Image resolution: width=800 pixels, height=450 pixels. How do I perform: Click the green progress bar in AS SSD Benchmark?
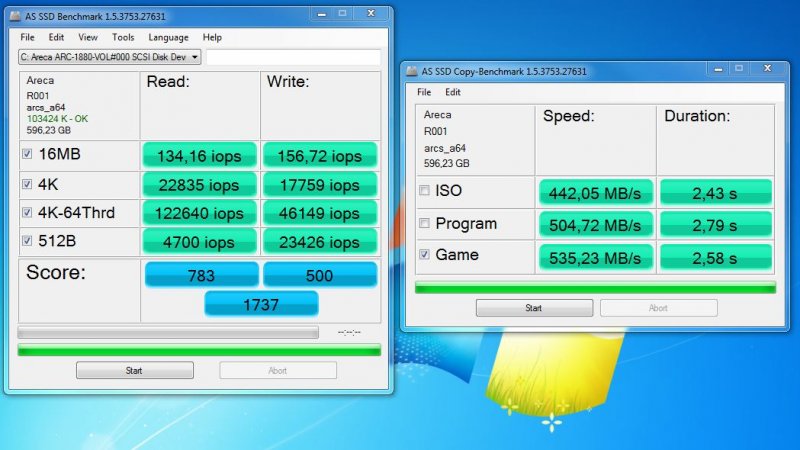point(199,349)
